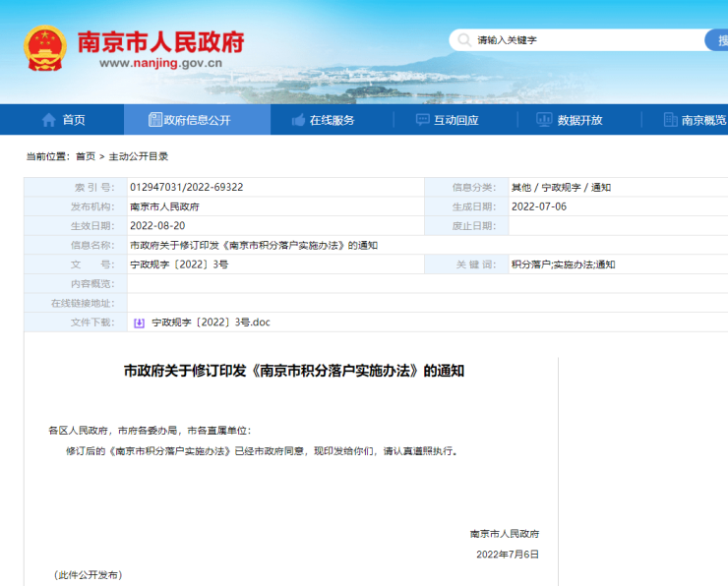Select the 数据开放 navigation item
The width and height of the screenshot is (728, 586).
(x=579, y=120)
